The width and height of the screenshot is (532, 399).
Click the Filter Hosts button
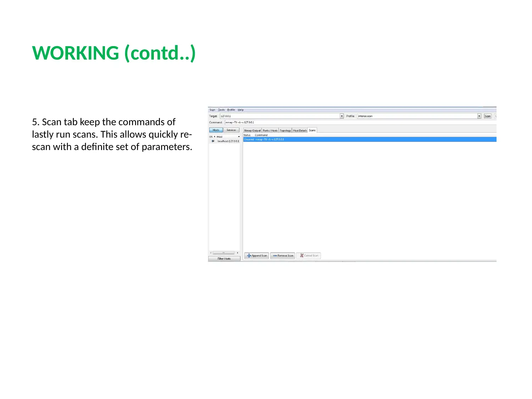click(x=224, y=259)
